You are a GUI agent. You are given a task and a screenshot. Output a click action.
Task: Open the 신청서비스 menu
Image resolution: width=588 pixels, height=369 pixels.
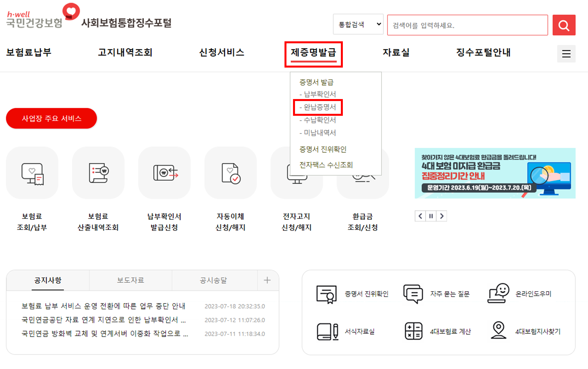pos(222,52)
